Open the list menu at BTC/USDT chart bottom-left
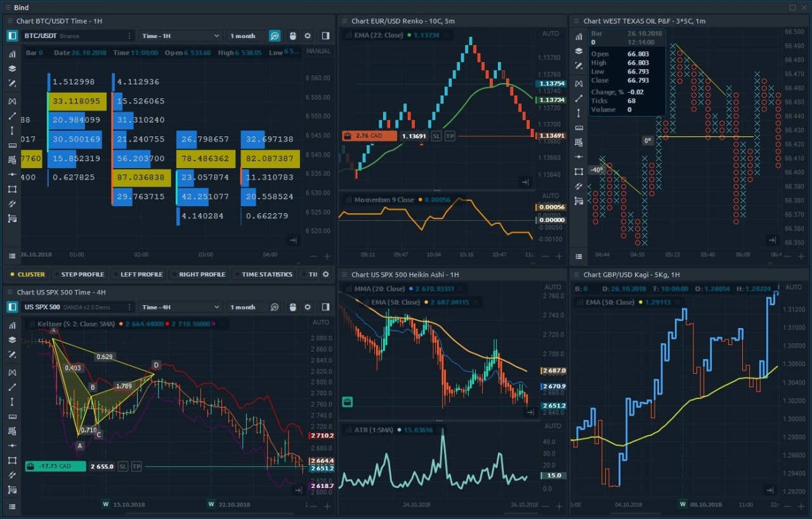The height and width of the screenshot is (519, 812). 12,256
